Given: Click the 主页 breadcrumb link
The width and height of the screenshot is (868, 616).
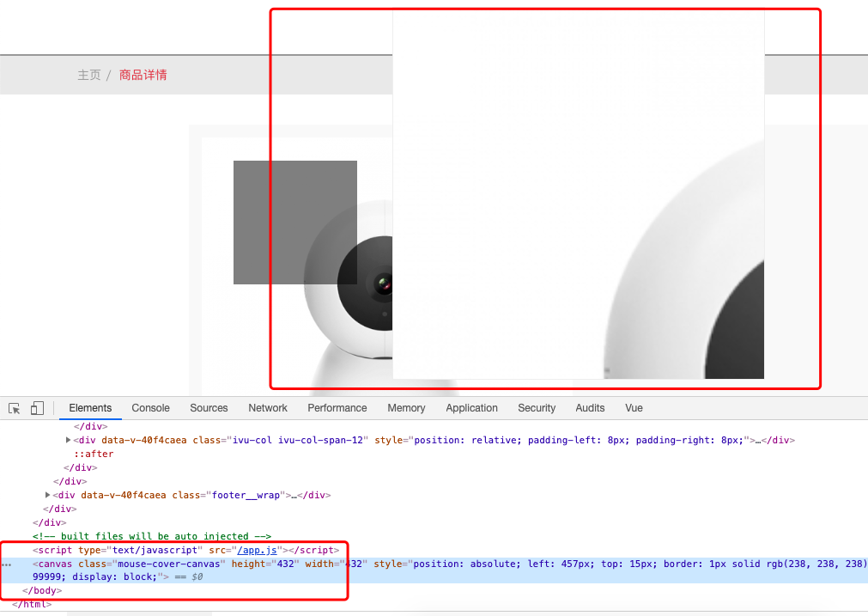Looking at the screenshot, I should [x=89, y=76].
